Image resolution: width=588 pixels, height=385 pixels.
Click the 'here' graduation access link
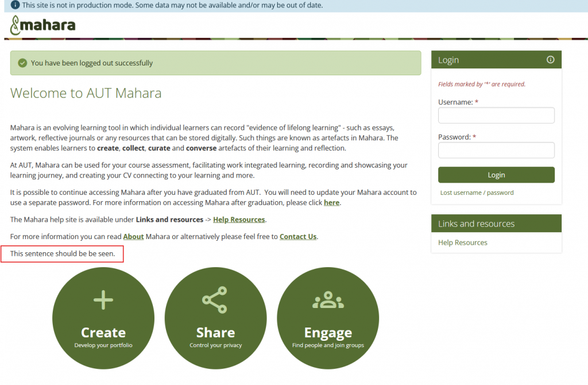click(x=331, y=203)
